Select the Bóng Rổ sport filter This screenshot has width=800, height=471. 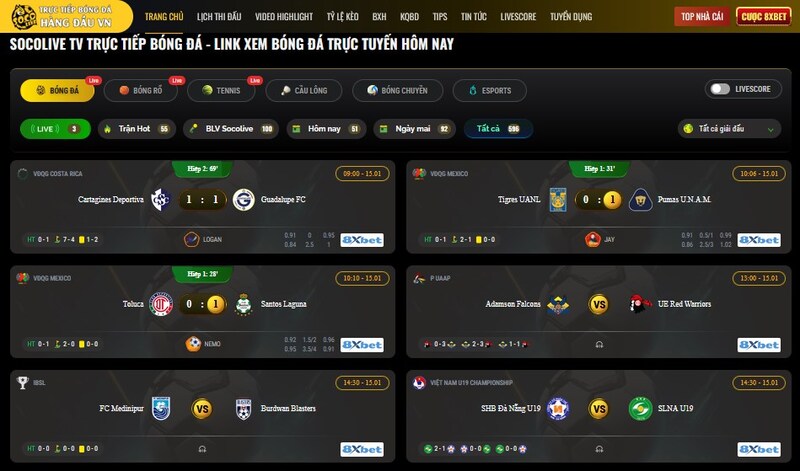141,90
